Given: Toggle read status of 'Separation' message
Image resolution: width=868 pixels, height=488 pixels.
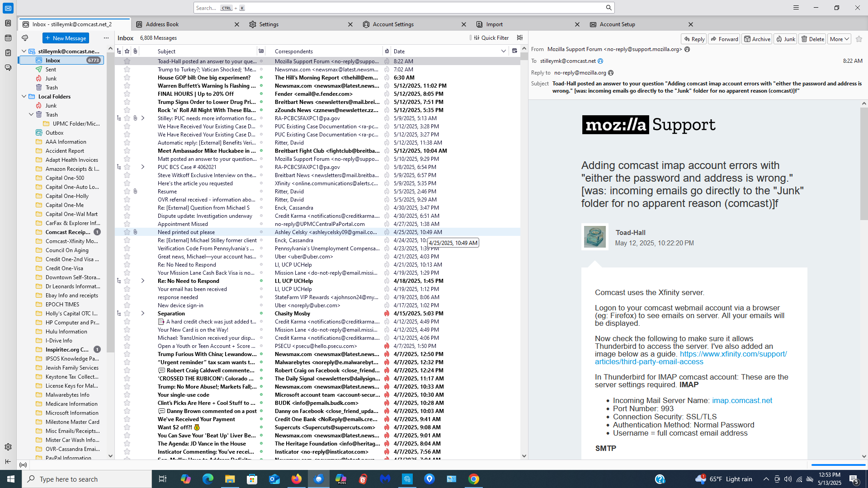Looking at the screenshot, I should (261, 314).
